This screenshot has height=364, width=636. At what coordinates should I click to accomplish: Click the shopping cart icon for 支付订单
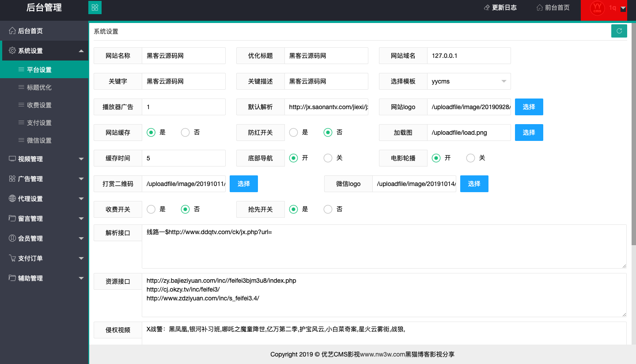[x=12, y=258]
